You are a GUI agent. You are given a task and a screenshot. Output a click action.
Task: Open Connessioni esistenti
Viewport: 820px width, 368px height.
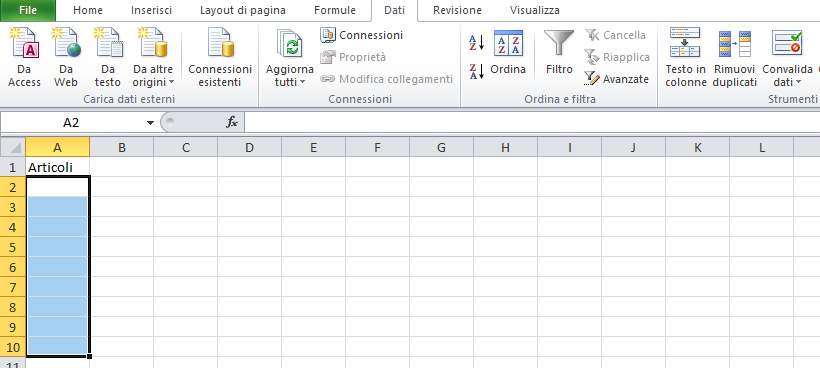click(220, 58)
